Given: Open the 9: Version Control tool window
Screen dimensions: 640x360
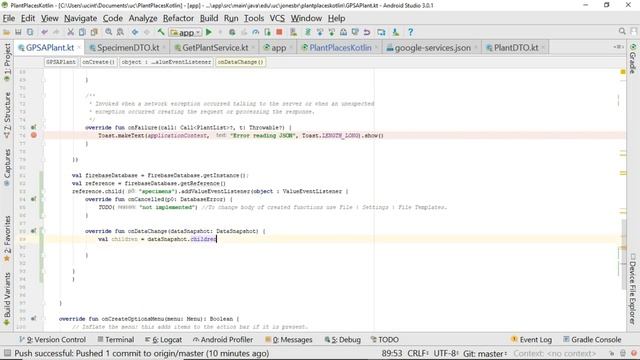Looking at the screenshot, I should (52, 340).
